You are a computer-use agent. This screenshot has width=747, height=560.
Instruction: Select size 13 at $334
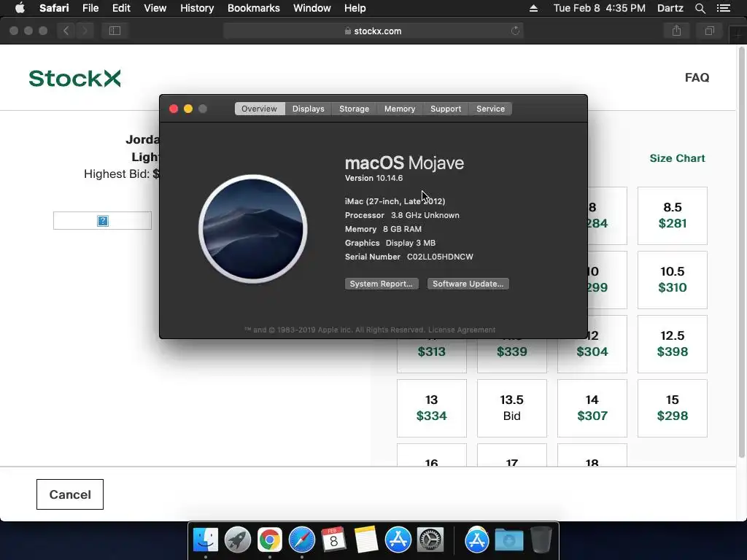click(432, 408)
